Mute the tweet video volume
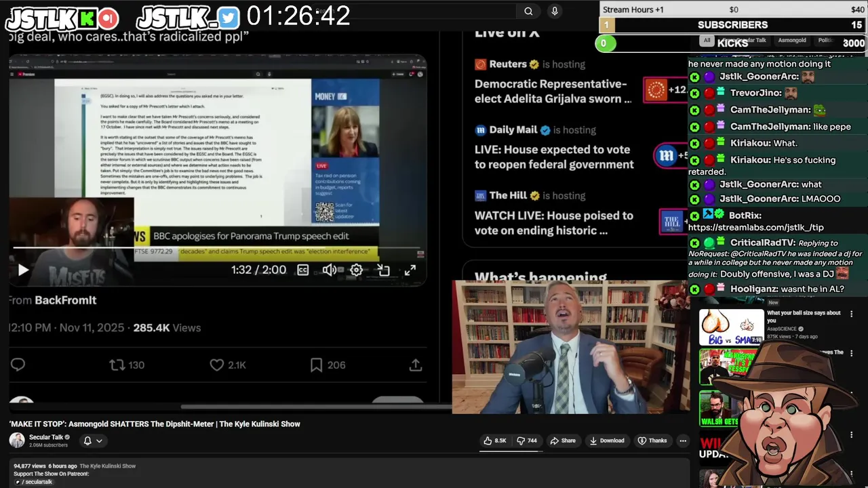868x488 pixels. click(330, 270)
